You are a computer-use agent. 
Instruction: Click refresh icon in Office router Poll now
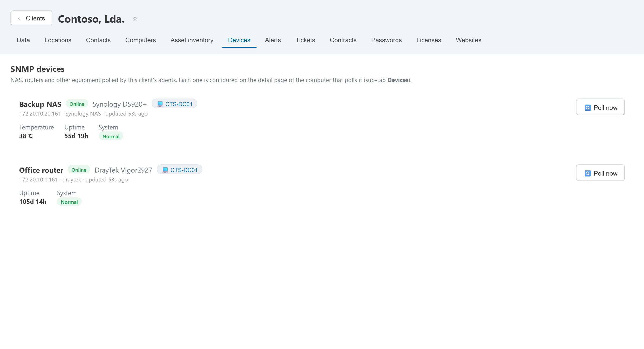(x=587, y=173)
